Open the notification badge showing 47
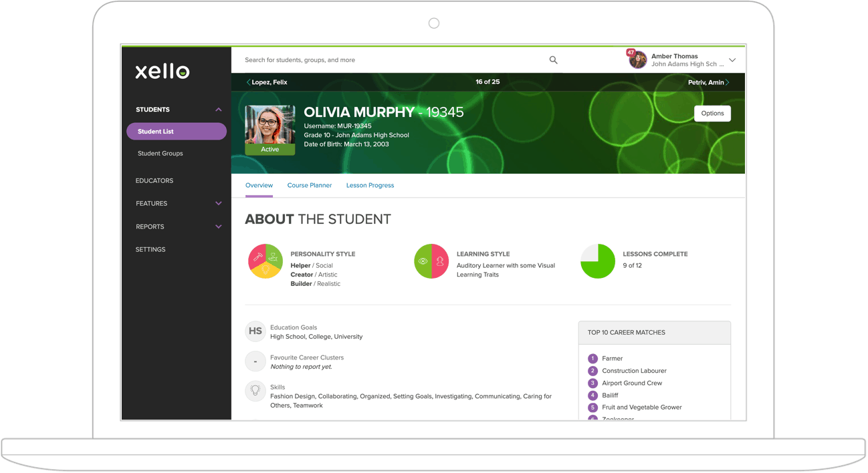The width and height of the screenshot is (868, 473). [629, 52]
